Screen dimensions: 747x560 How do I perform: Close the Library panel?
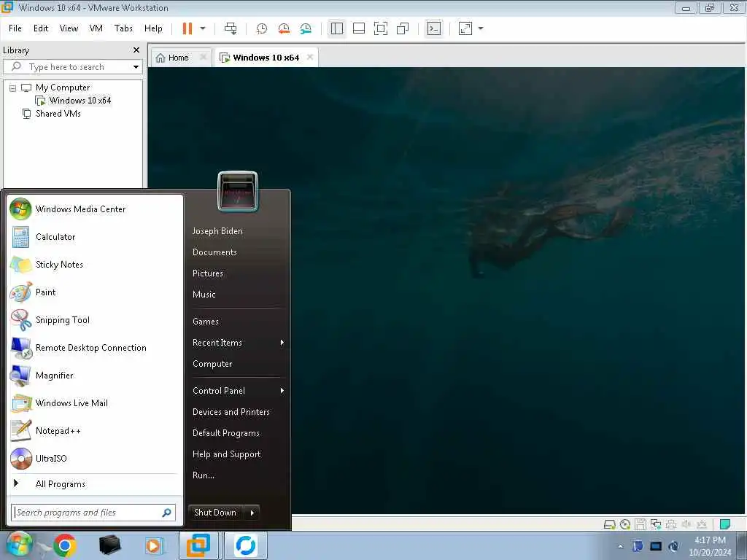coord(136,50)
